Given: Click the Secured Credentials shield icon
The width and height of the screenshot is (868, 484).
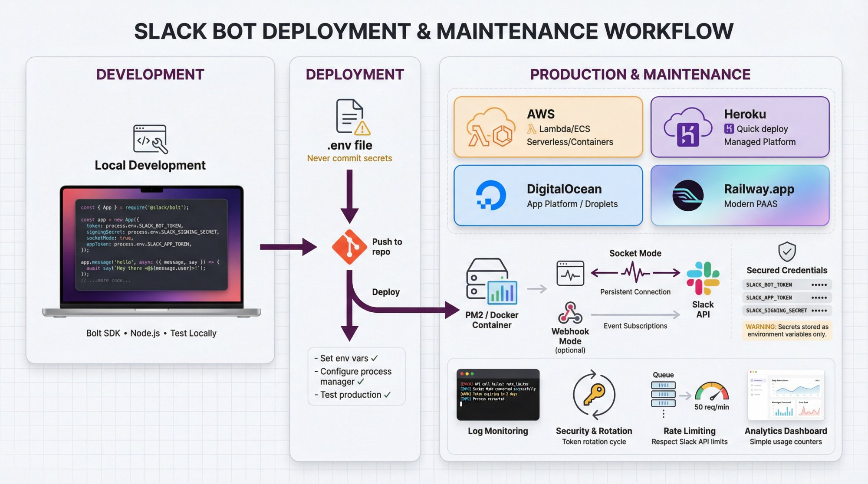Looking at the screenshot, I should click(x=786, y=252).
